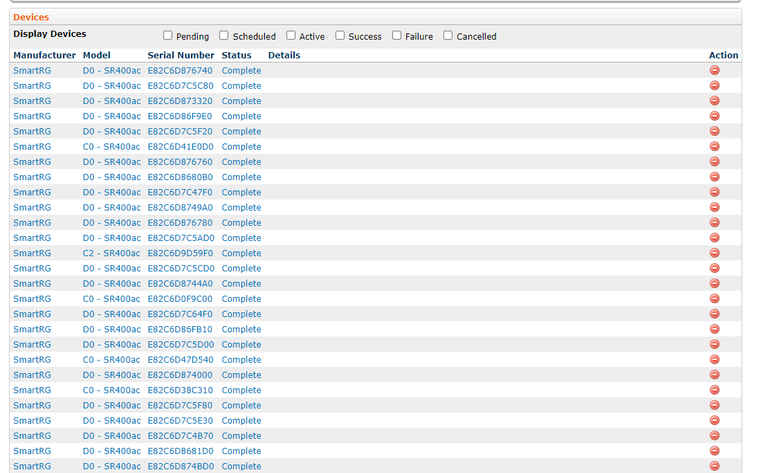Click remove icon for serial E82C6D876780
Viewport: 779px width, 473px height.
(714, 222)
